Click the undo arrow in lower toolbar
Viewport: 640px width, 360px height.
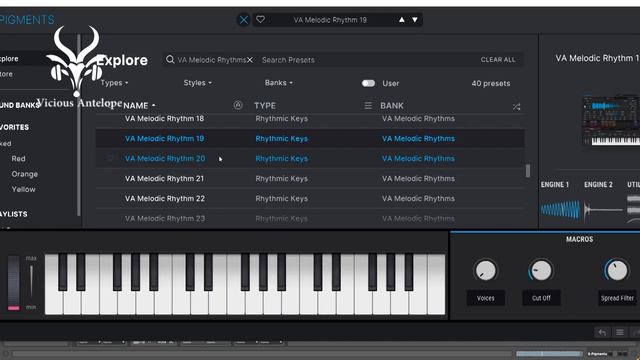pyautogui.click(x=602, y=332)
